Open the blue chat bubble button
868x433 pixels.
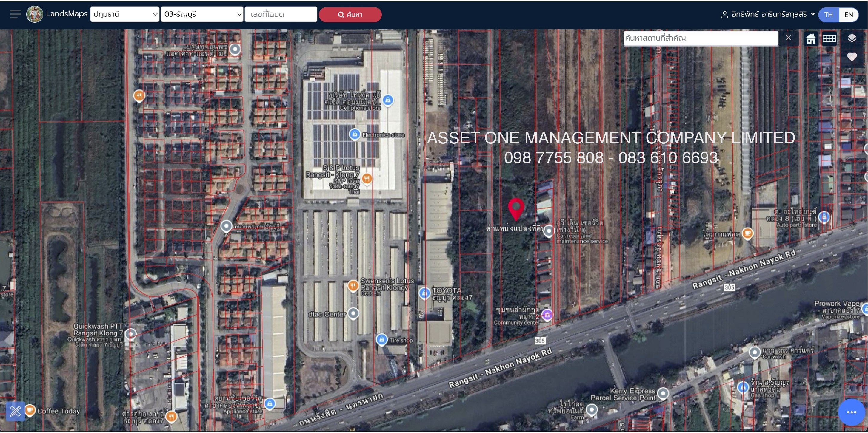tap(851, 412)
